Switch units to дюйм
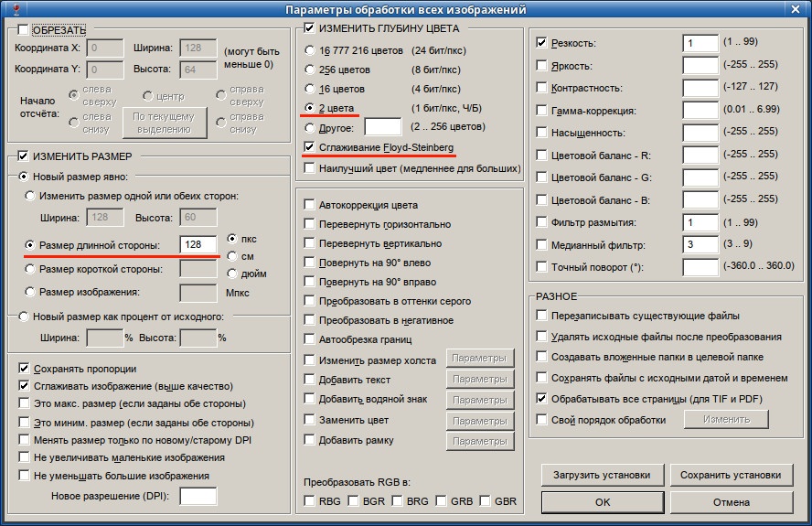 tap(232, 274)
